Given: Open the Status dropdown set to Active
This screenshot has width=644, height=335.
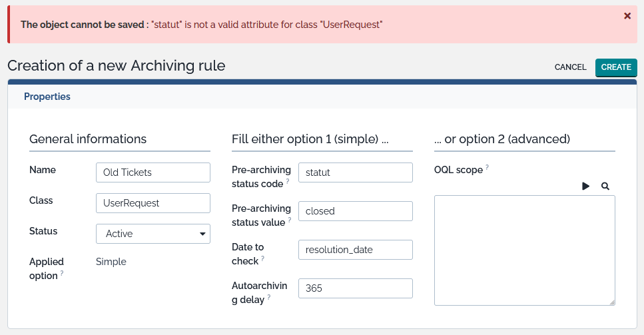Looking at the screenshot, I should (153, 234).
